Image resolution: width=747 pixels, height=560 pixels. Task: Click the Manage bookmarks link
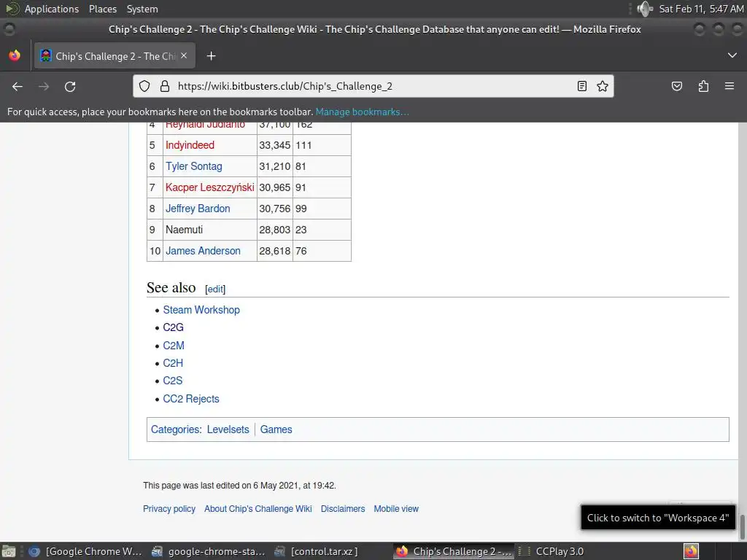click(x=362, y=112)
